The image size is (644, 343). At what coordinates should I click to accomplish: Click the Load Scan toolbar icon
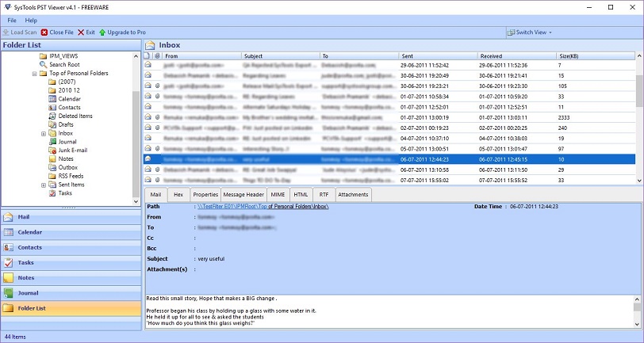point(6,32)
